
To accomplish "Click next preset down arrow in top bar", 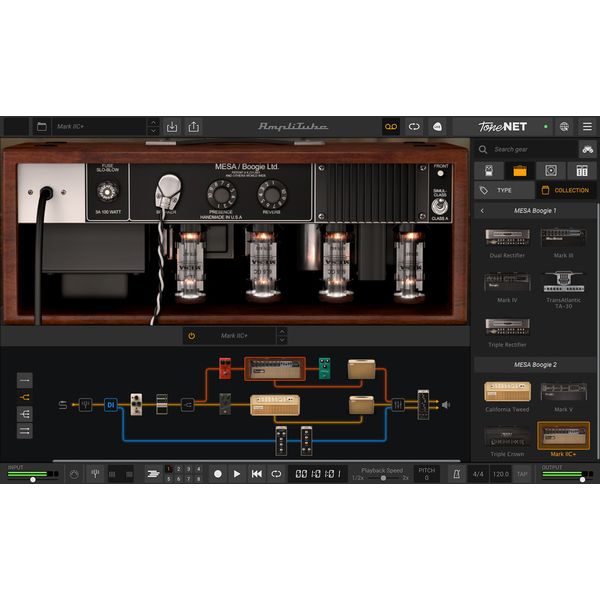I will tap(153, 131).
